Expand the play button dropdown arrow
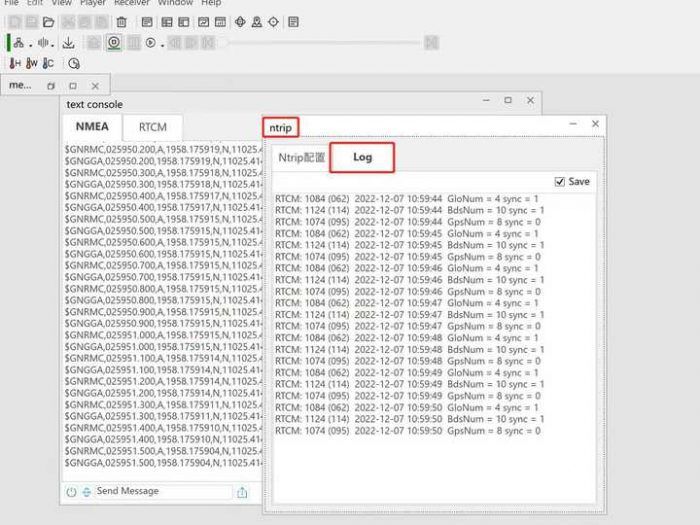This screenshot has width=700, height=525. pos(162,44)
